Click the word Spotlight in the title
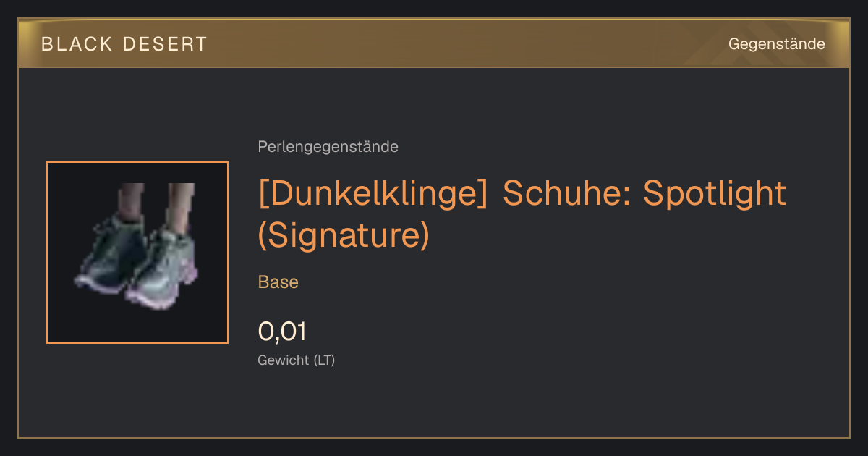This screenshot has height=456, width=868. tap(715, 193)
